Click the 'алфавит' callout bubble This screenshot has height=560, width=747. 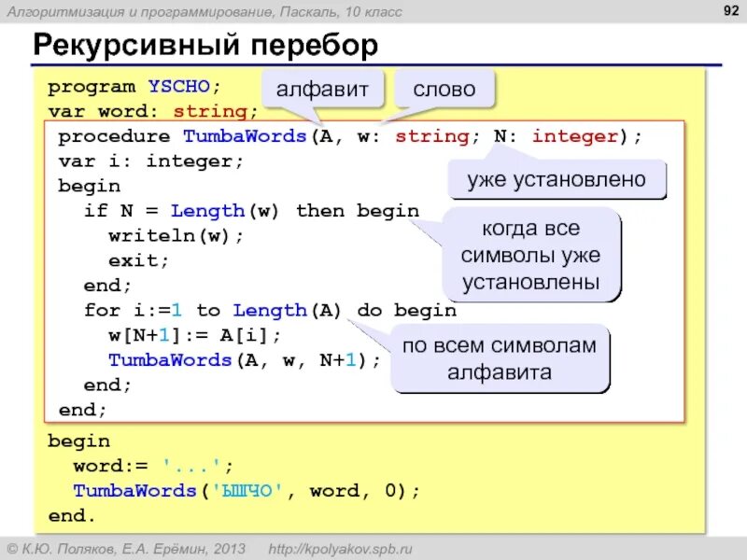(x=322, y=89)
